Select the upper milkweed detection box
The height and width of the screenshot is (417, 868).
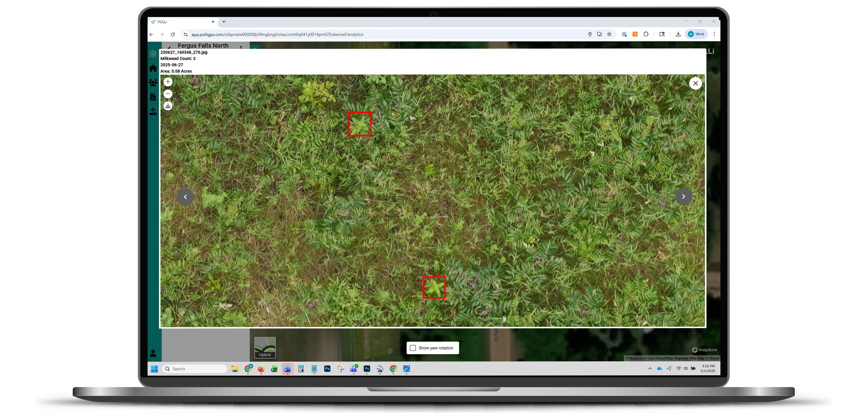(x=360, y=124)
